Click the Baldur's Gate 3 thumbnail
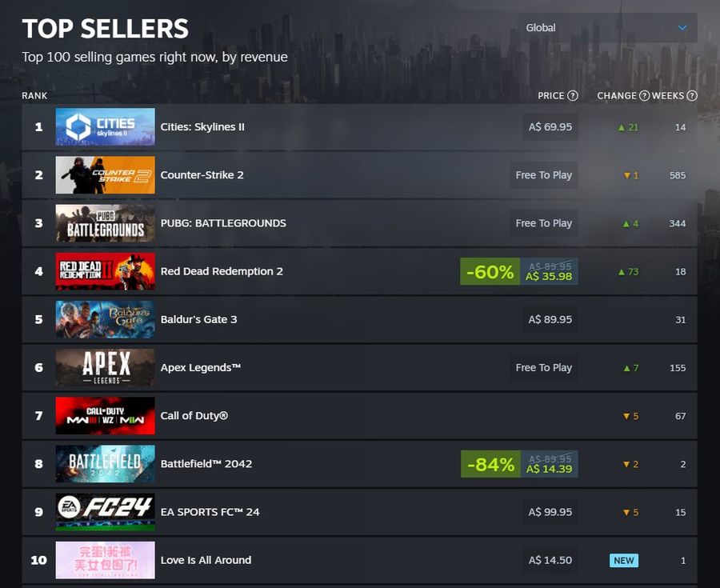This screenshot has width=720, height=588. 105,319
